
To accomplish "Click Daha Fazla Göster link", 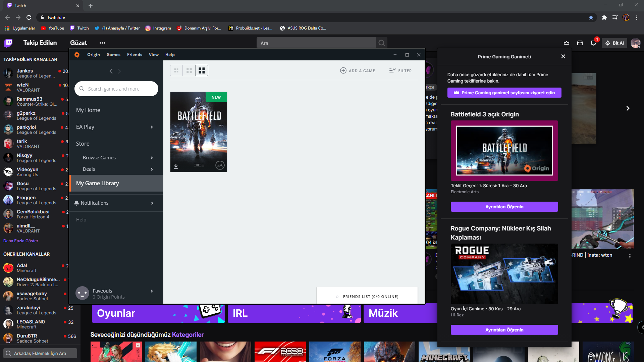I will [x=21, y=241].
